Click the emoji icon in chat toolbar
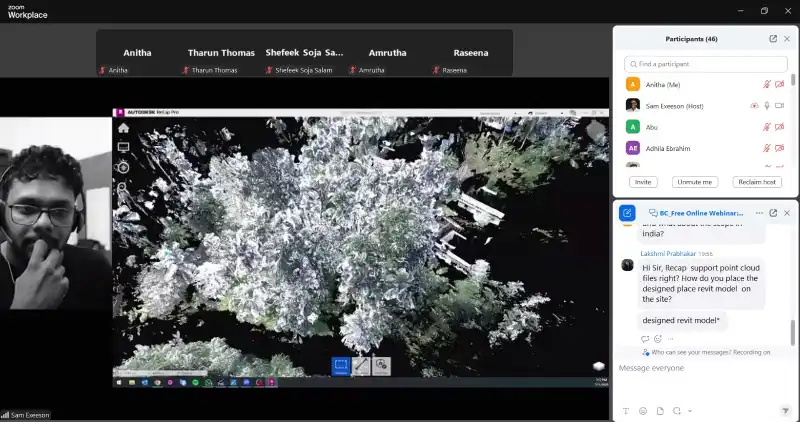This screenshot has height=422, width=800. point(643,411)
